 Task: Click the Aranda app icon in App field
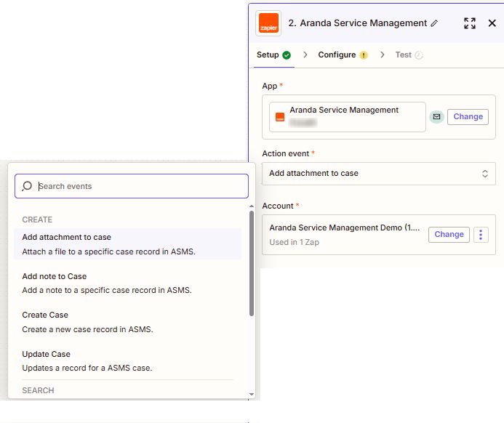pyautogui.click(x=279, y=117)
